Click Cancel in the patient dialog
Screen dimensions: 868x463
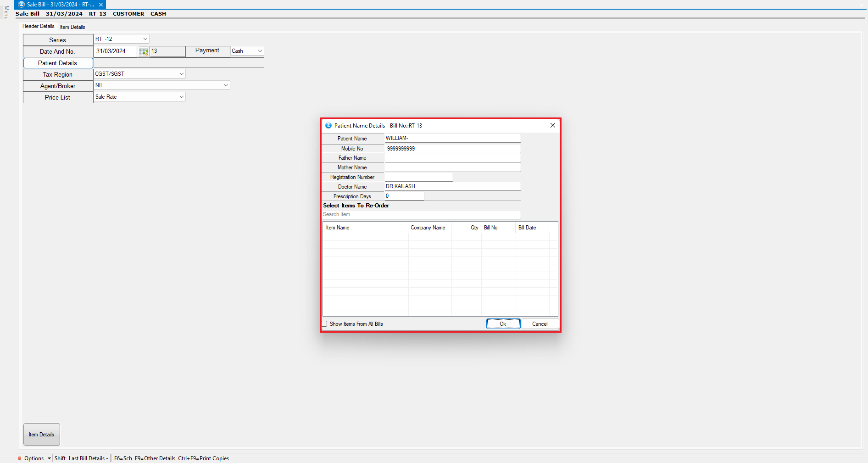coord(540,324)
